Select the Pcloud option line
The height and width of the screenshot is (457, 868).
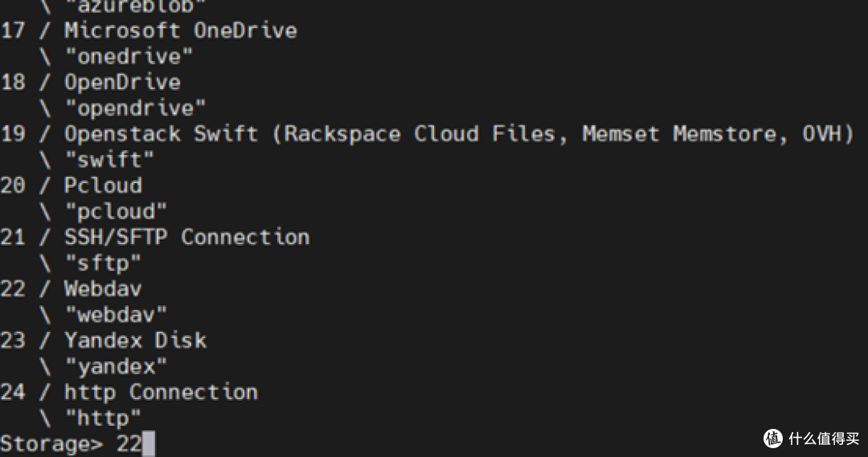point(103,186)
